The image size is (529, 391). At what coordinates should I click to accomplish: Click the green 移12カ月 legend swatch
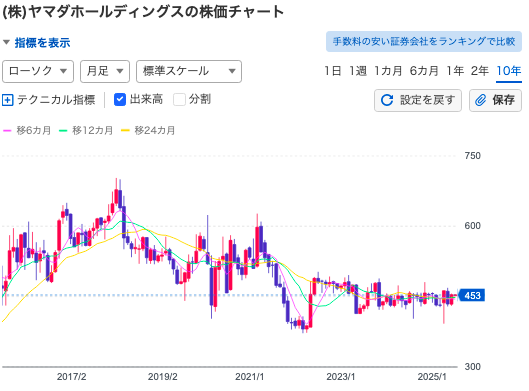pos(63,131)
